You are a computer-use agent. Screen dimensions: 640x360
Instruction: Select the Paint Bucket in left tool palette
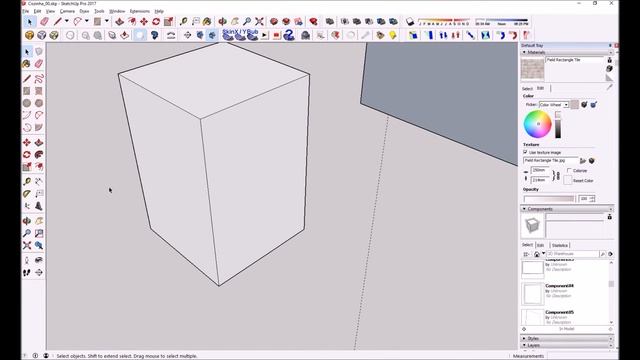click(27, 64)
